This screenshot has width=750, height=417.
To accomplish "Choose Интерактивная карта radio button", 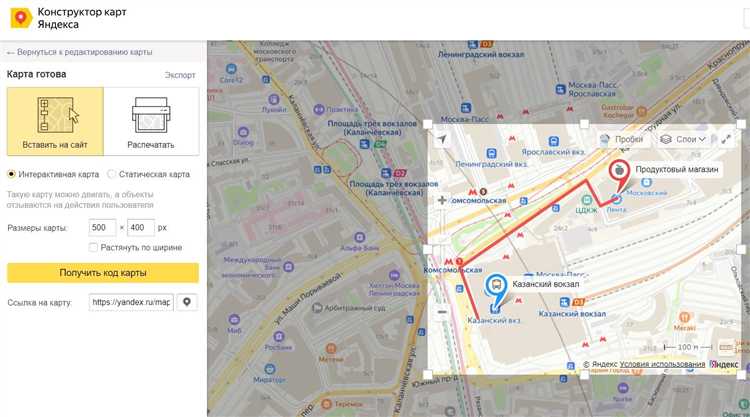I will pyautogui.click(x=11, y=174).
